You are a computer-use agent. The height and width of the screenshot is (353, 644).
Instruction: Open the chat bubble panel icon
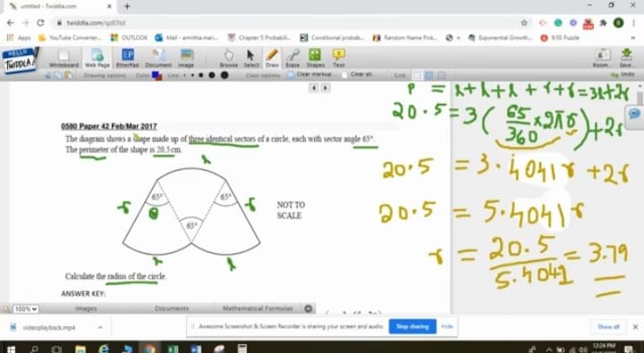(634, 114)
